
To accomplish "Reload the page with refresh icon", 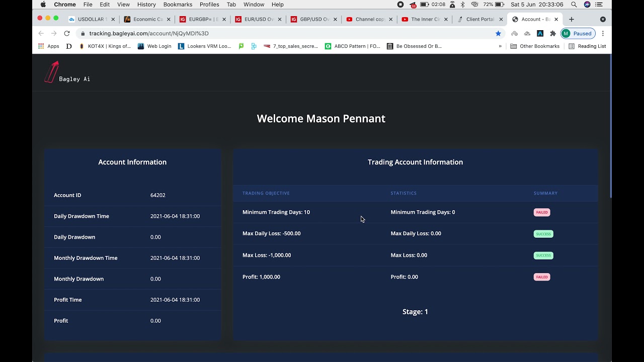I will tap(66, 33).
